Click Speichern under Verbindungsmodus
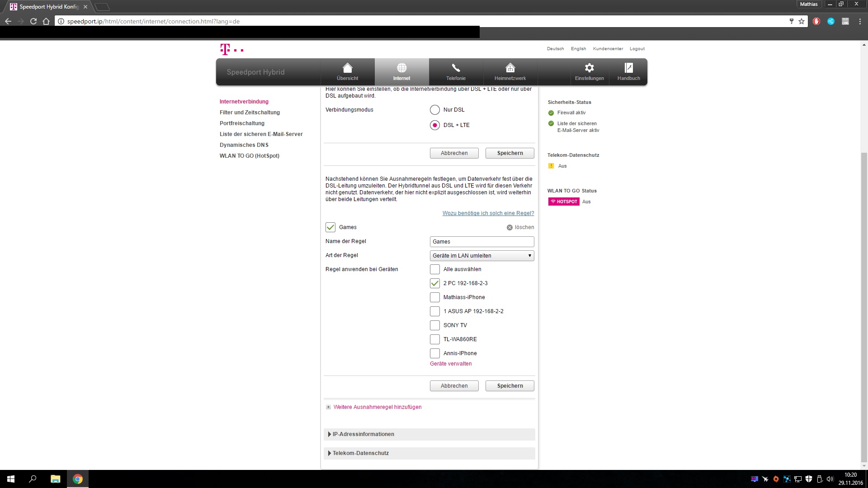The width and height of the screenshot is (868, 488). click(510, 153)
